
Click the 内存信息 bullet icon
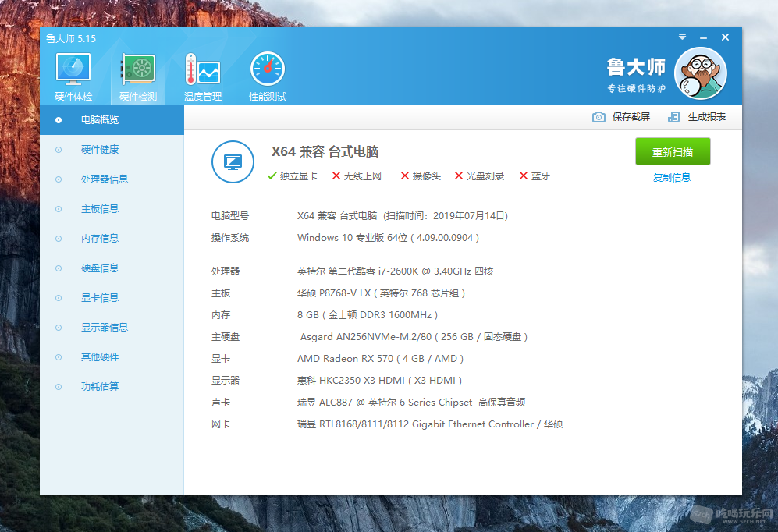[59, 239]
